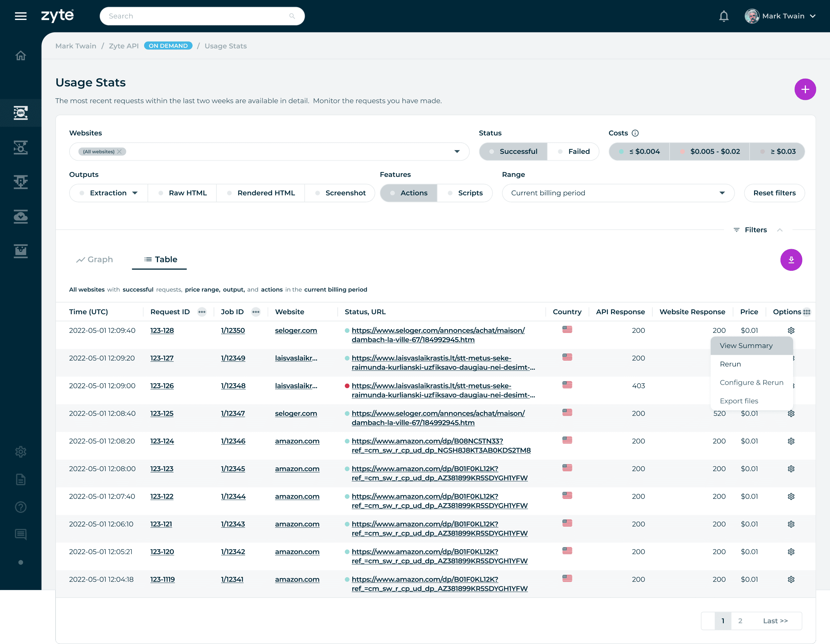Select Rerun from the context menu
This screenshot has width=830, height=644.
730,364
